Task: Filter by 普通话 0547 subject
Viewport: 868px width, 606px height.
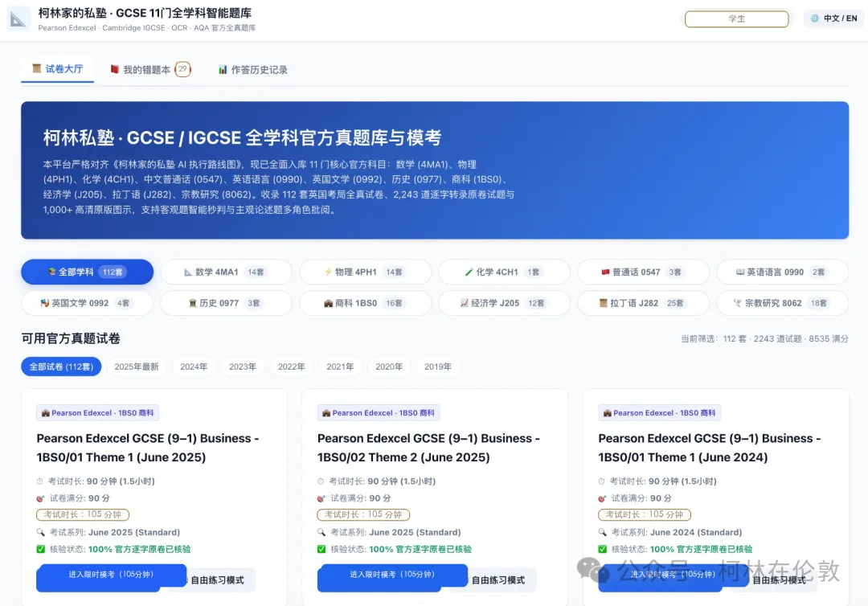Action: tap(643, 272)
